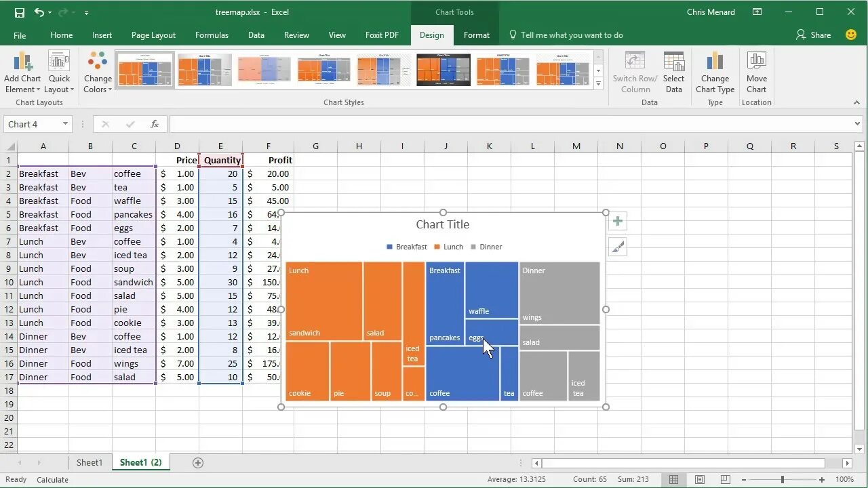
Task: Click the Redo arrow icon
Action: (x=64, y=12)
